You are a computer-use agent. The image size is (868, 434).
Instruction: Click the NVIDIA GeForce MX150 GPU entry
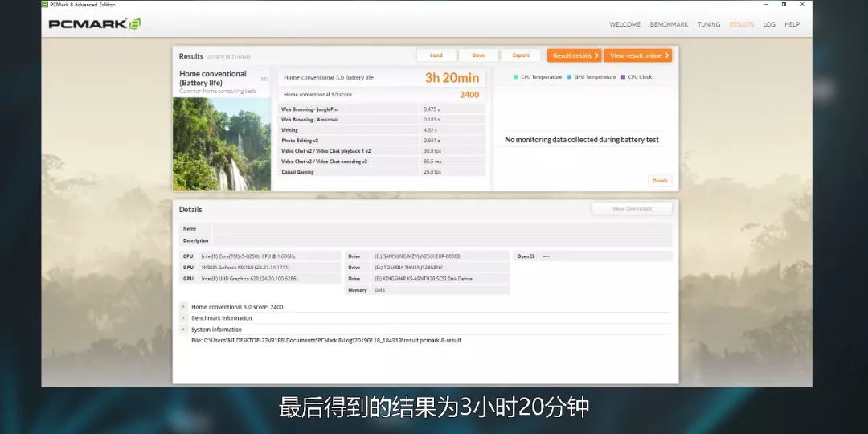(x=260, y=268)
